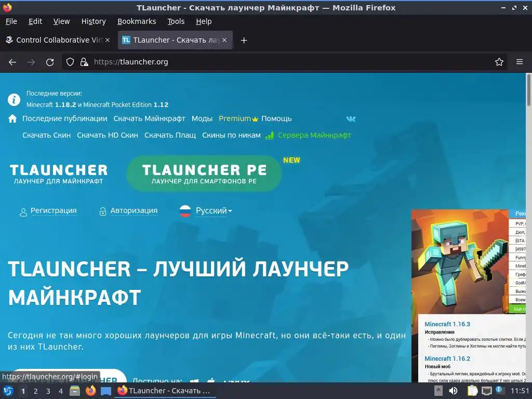Click the Apple platform icon

tap(211, 380)
